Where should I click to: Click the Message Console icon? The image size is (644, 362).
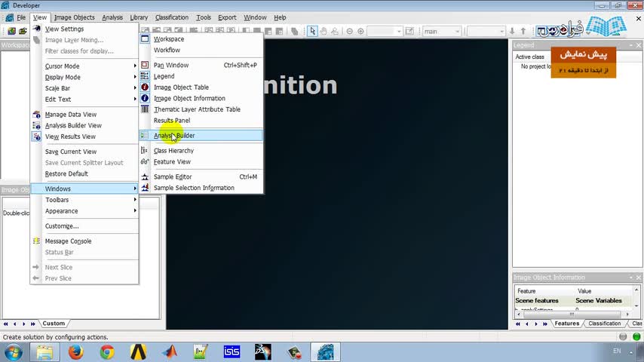tap(36, 241)
